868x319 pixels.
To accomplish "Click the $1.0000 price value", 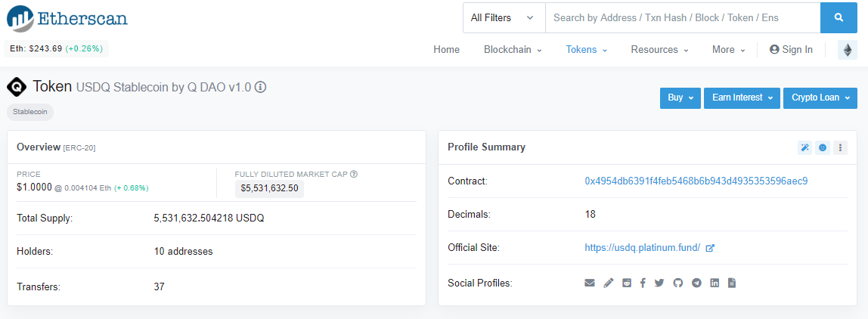I will tap(34, 187).
